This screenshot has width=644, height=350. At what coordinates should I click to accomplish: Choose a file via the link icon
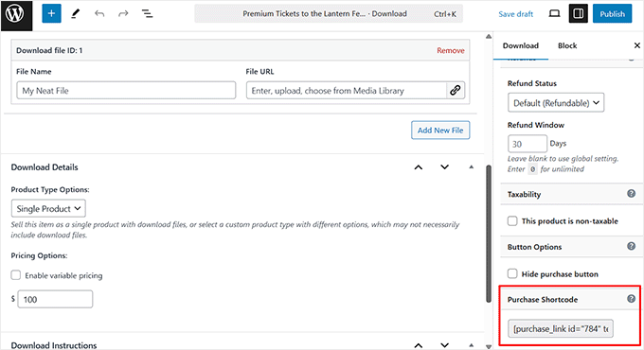[x=456, y=90]
